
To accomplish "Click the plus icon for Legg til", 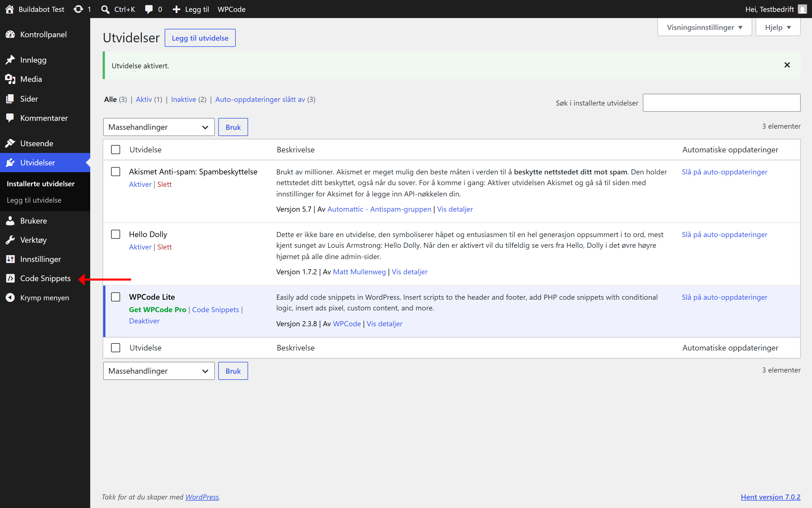I will (176, 9).
